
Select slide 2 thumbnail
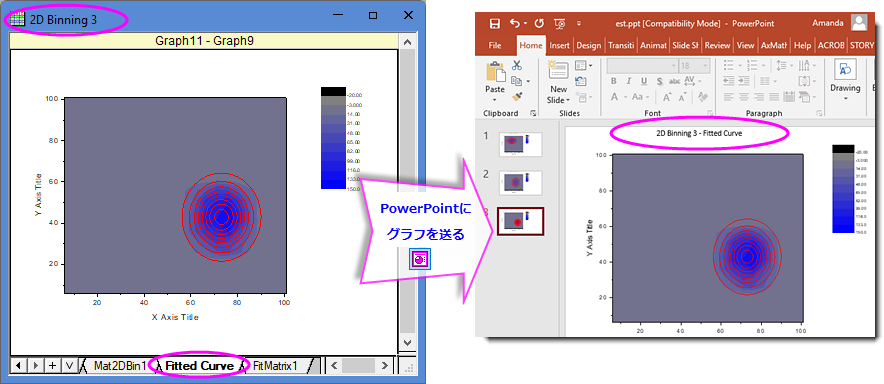520,182
